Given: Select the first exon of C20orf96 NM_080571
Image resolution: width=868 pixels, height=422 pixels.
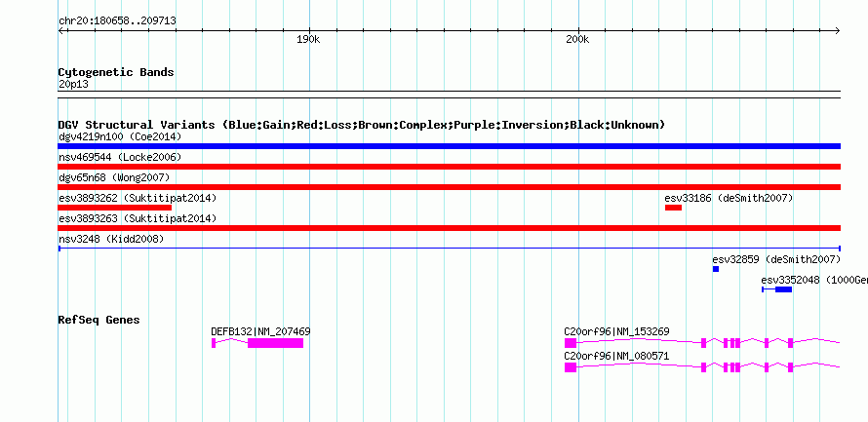Looking at the screenshot, I should pyautogui.click(x=571, y=367).
